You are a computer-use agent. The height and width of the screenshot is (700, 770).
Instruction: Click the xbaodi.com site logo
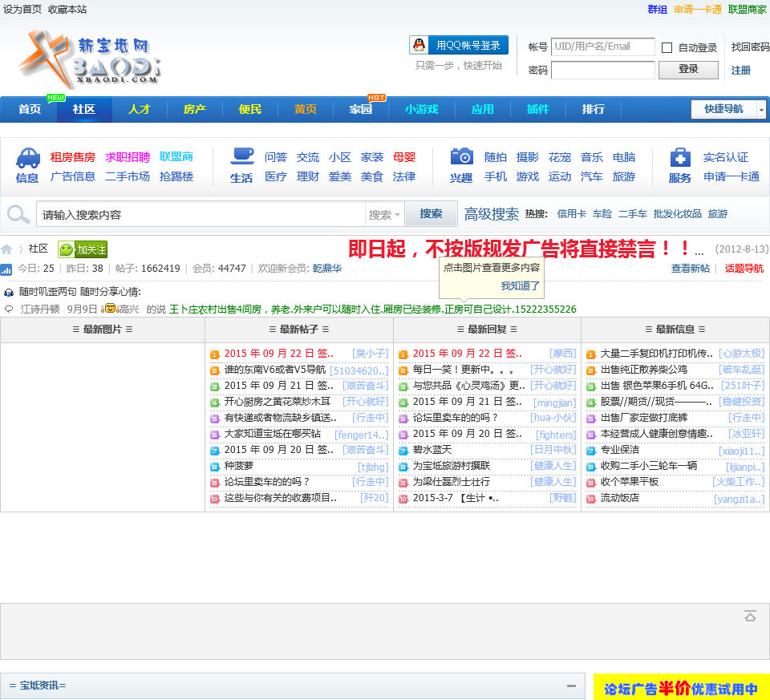[88, 59]
